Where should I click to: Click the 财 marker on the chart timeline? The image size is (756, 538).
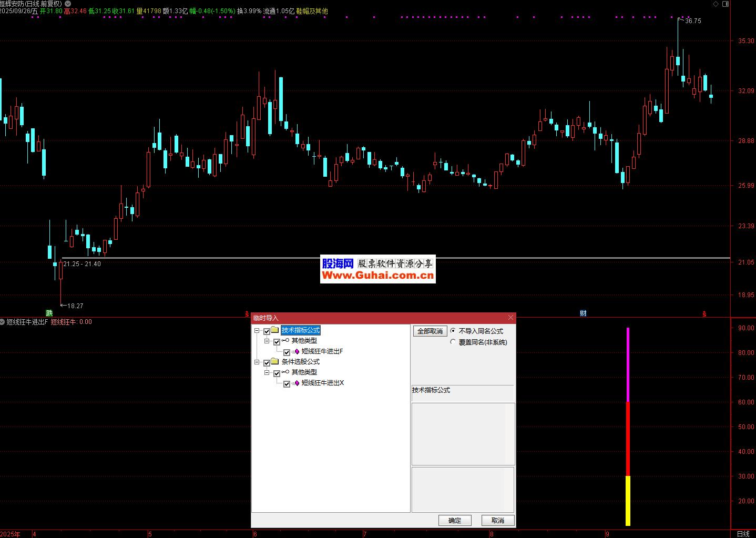[x=583, y=313]
